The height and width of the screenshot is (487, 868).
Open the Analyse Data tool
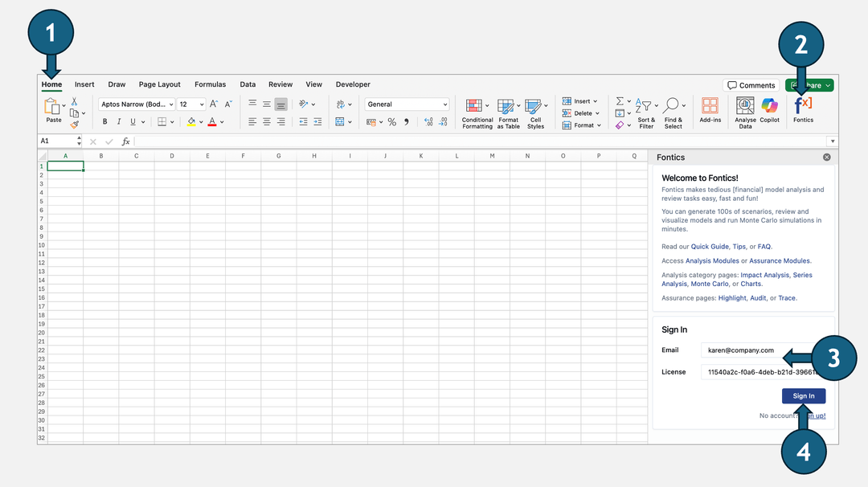point(745,108)
